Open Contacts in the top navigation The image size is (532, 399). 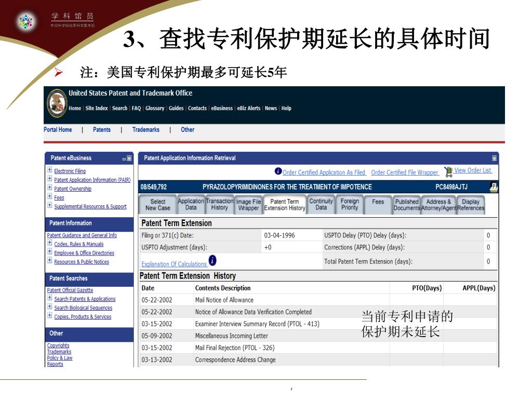(x=197, y=108)
